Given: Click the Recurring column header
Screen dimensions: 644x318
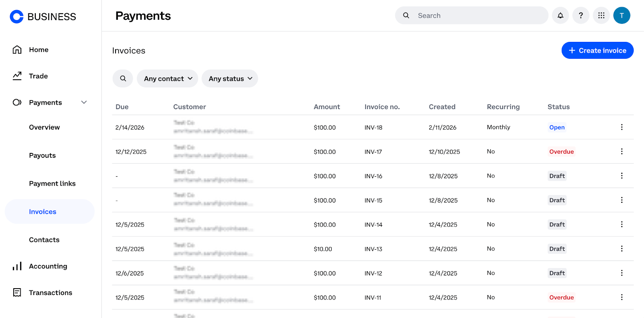Looking at the screenshot, I should click(x=503, y=107).
